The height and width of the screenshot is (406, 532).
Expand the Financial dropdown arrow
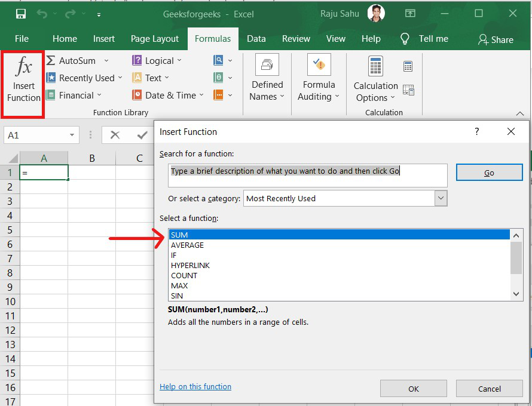coord(99,95)
